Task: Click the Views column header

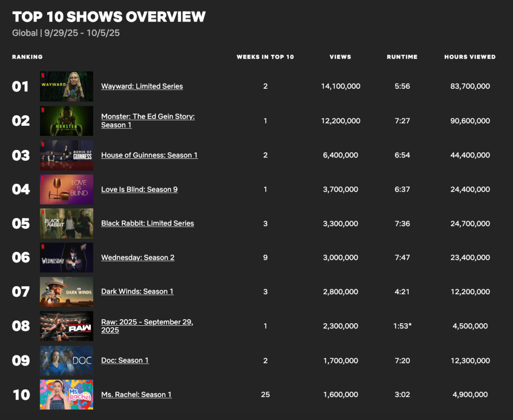Action: (340, 57)
